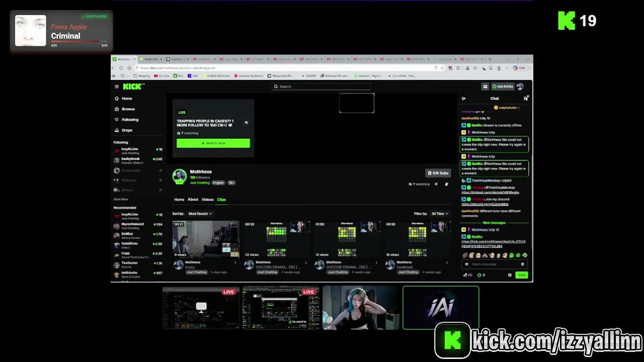Open the kick.com/mothhexe clips link in chat
The image size is (644, 362).
493,244
